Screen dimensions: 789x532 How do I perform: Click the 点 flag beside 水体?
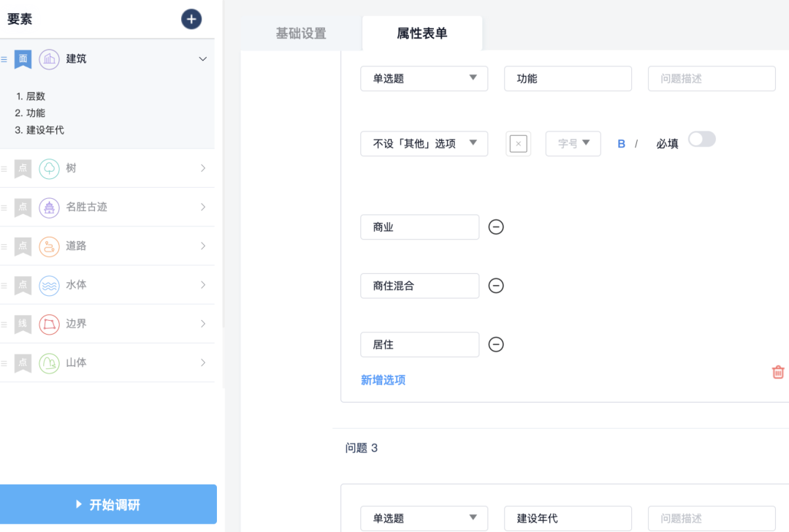pyautogui.click(x=23, y=286)
